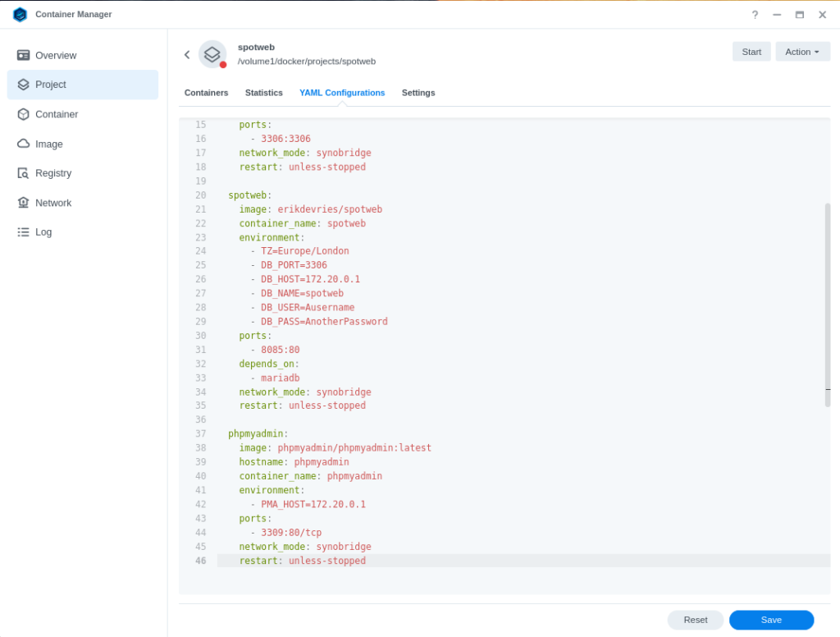Click the '- mariadb' dependency line
The width and height of the screenshot is (840, 637).
(276, 378)
